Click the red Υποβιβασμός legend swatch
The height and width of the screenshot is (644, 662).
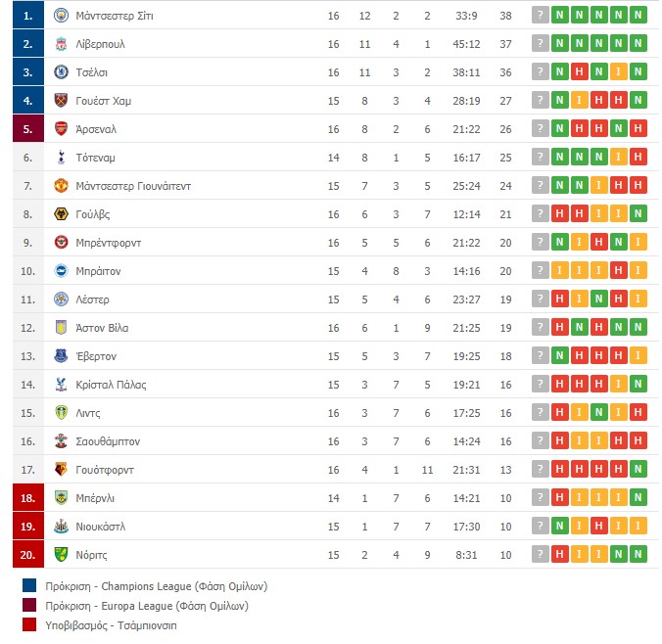[x=29, y=624]
